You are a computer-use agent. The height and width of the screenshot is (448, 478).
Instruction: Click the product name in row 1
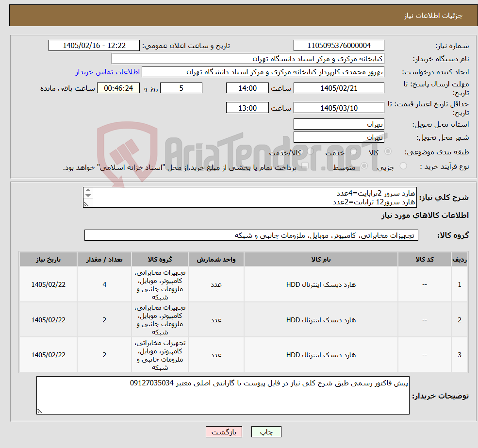tap(321, 284)
